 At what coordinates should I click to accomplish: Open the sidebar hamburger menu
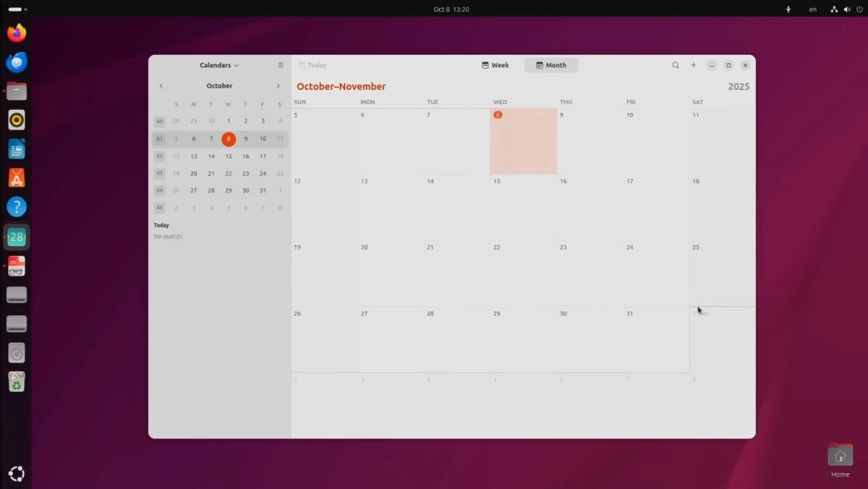coord(281,65)
